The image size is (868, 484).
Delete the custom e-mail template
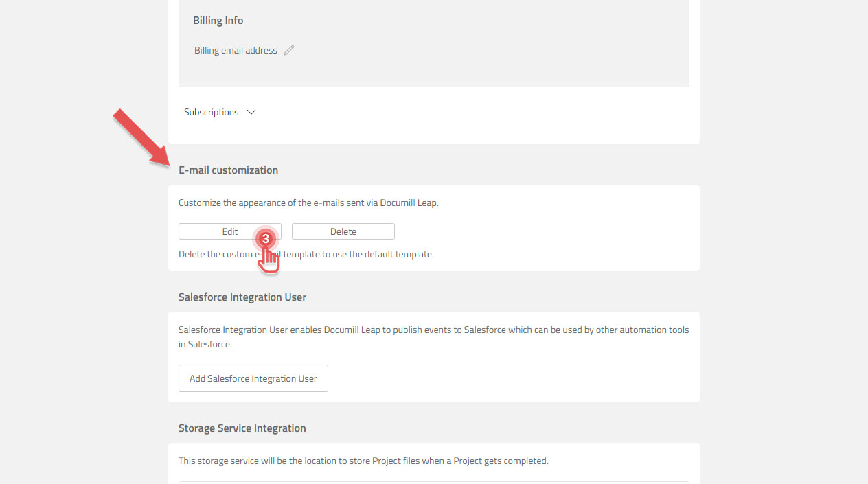pyautogui.click(x=343, y=231)
